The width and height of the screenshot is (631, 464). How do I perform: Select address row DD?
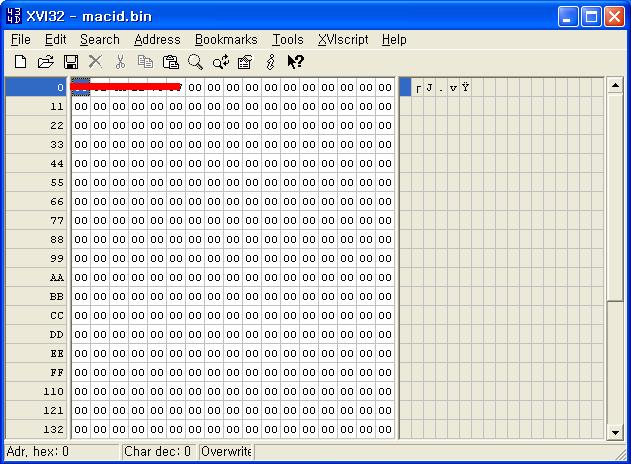tap(36, 334)
